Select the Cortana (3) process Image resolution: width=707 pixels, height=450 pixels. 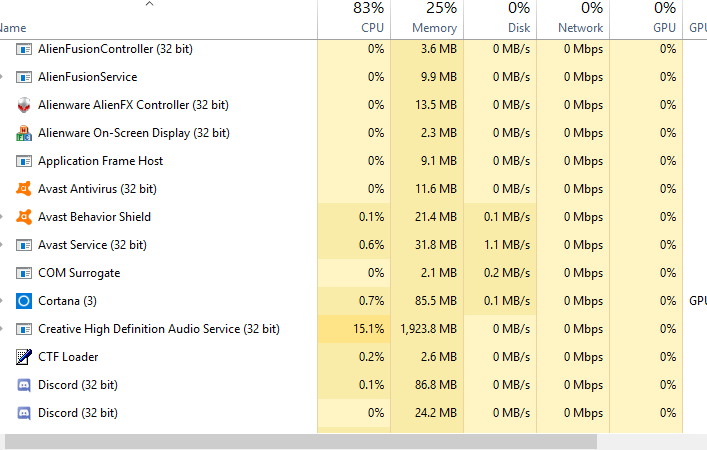click(x=67, y=301)
